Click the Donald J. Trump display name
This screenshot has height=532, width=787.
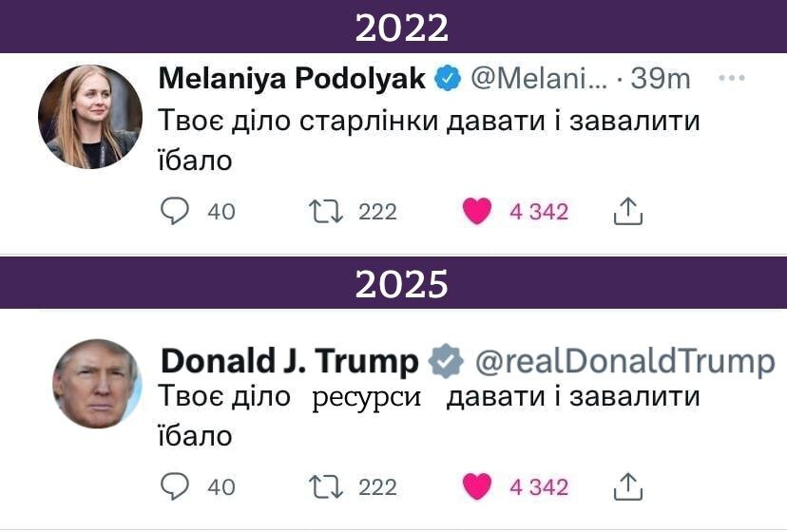(289, 362)
